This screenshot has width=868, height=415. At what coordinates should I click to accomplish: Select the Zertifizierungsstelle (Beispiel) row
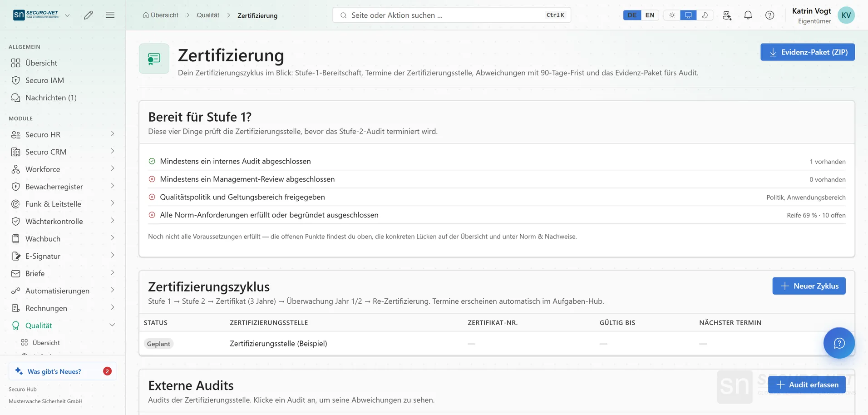coord(497,343)
